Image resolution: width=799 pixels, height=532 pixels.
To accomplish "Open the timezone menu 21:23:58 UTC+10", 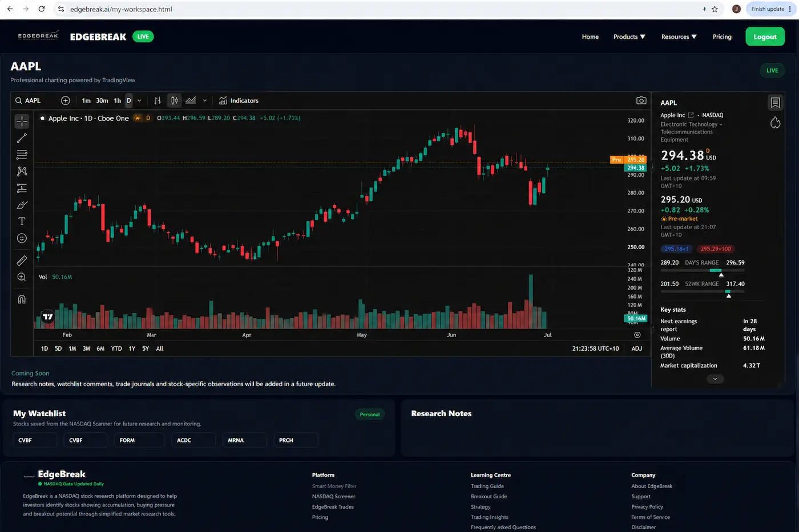I will click(595, 348).
